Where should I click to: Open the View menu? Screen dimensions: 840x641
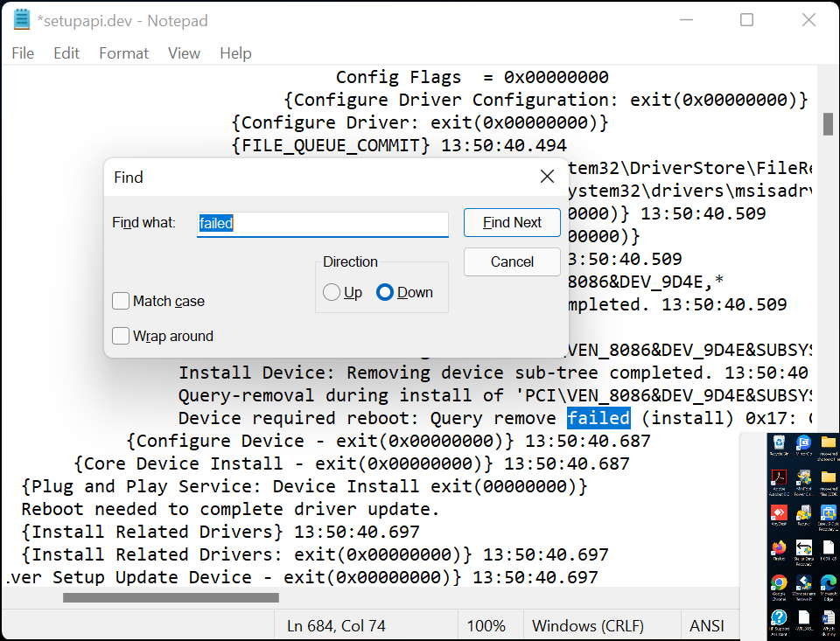pos(184,53)
